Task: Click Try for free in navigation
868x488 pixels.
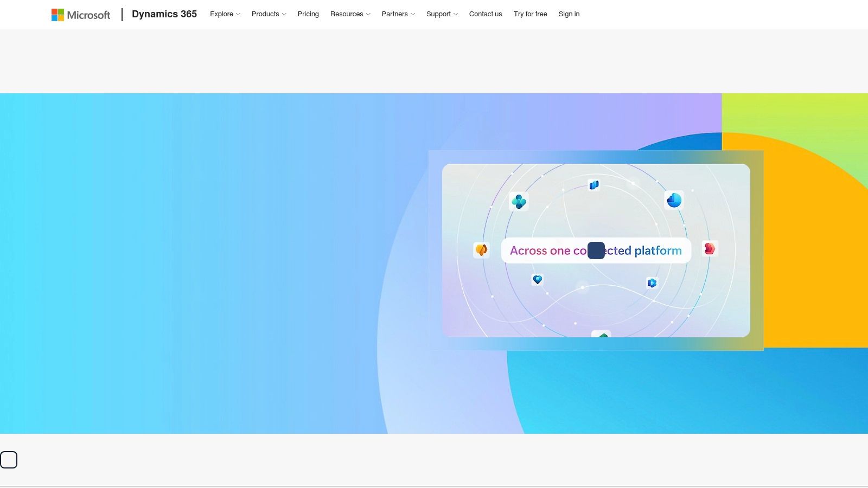Action: click(x=531, y=14)
